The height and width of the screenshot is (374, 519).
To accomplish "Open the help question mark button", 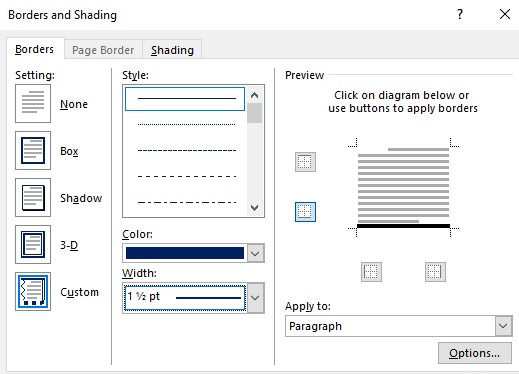I will [460, 14].
